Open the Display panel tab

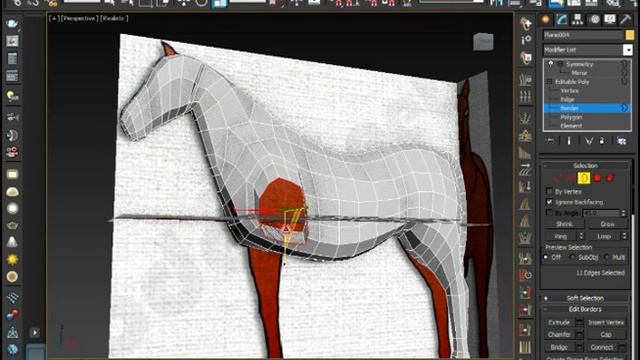tap(610, 19)
